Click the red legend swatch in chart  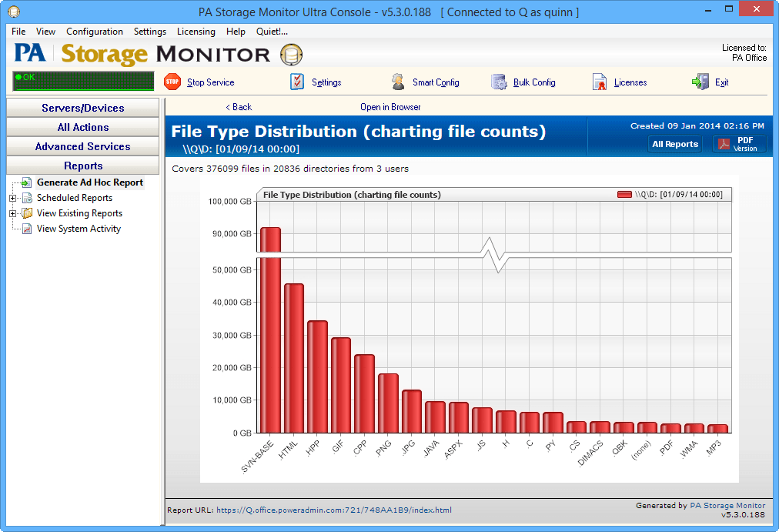coord(624,194)
